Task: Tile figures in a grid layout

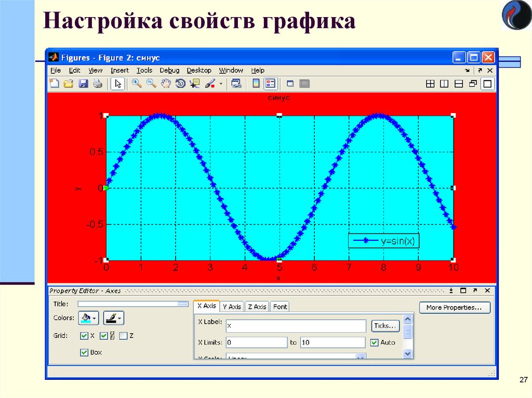Action: tap(430, 84)
